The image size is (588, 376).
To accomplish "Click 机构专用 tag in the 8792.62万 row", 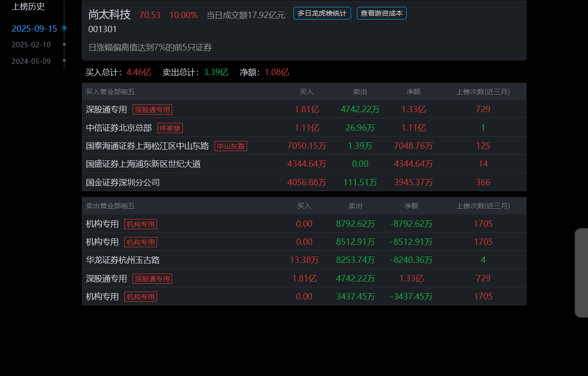I will (x=140, y=224).
